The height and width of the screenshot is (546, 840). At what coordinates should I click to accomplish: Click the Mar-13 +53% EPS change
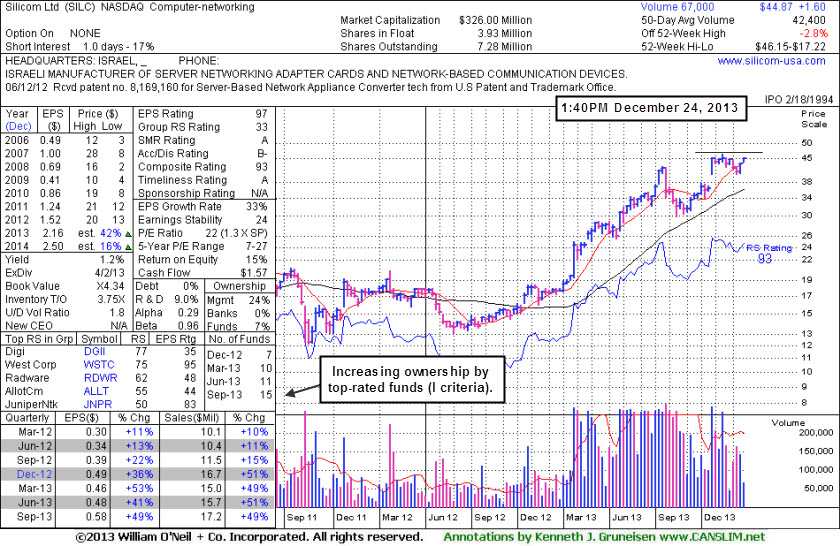139,488
